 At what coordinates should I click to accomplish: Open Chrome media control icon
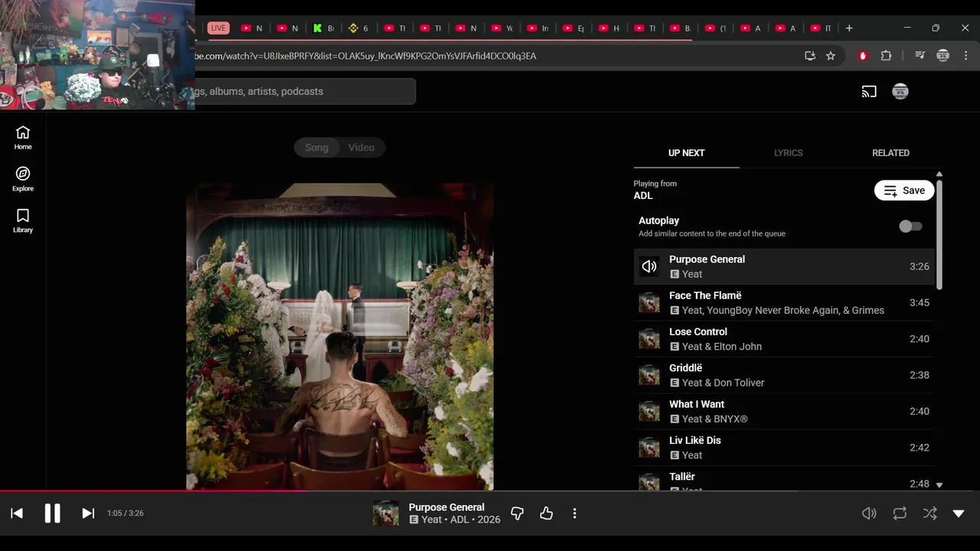pyautogui.click(x=920, y=56)
